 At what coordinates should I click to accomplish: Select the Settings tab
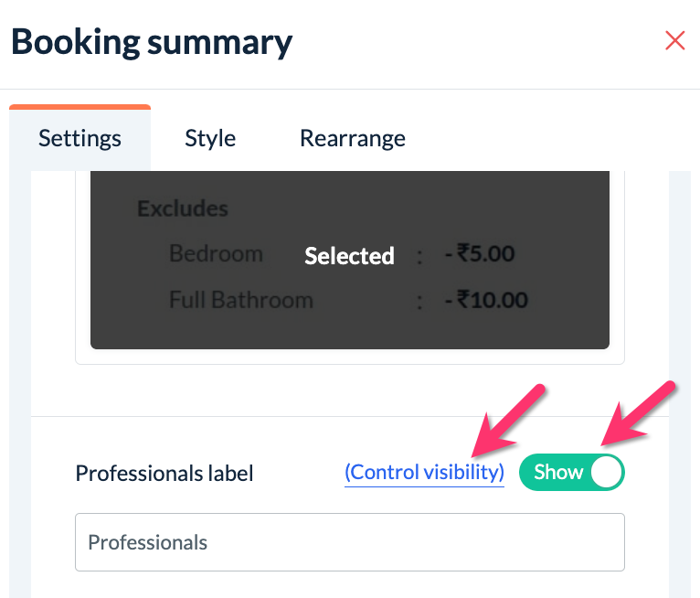pyautogui.click(x=80, y=138)
